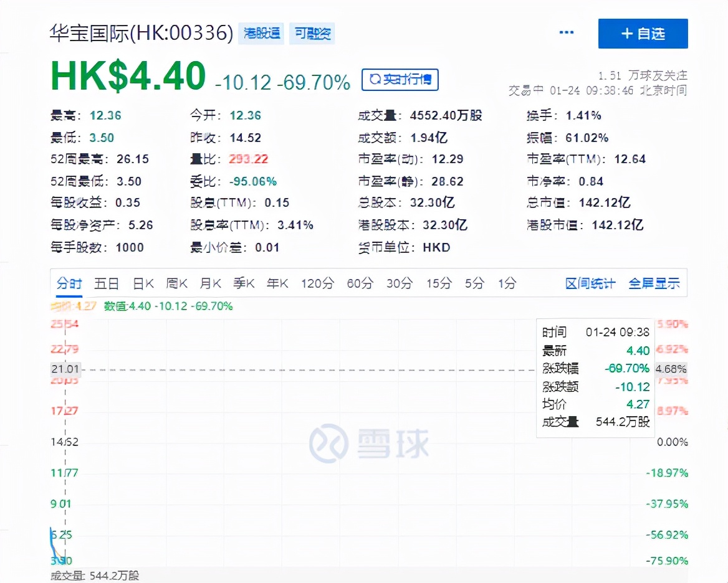
Task: Switch to the 五日 chart tab
Action: tap(107, 283)
